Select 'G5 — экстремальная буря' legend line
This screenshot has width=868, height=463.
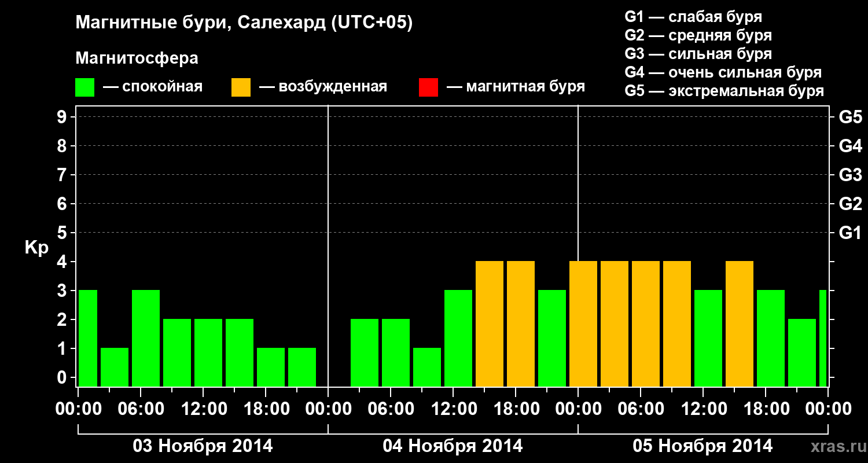coord(724,91)
